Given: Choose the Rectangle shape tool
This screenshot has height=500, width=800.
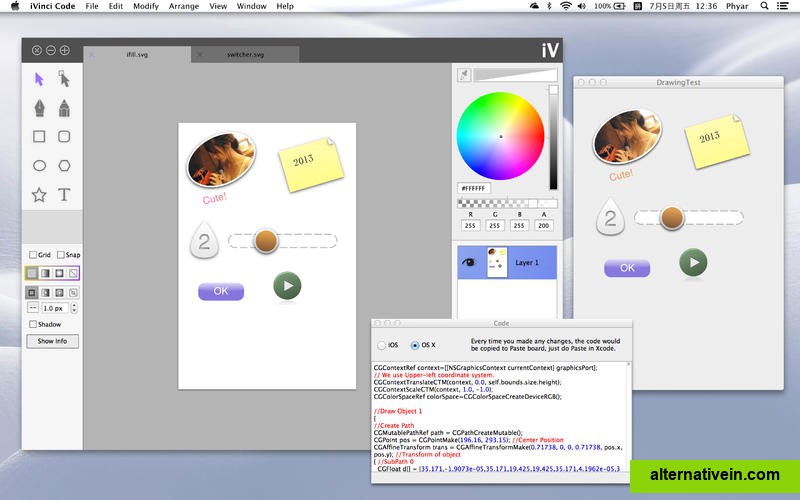Looking at the screenshot, I should [40, 137].
